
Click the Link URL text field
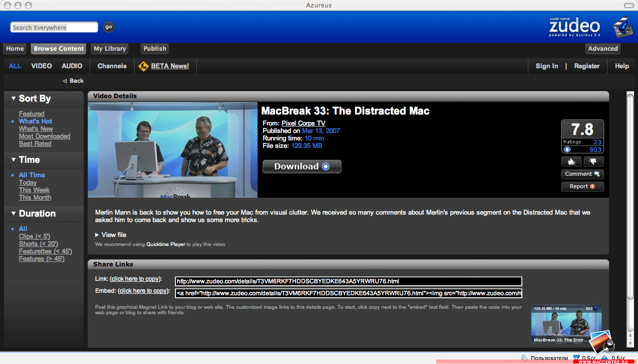click(348, 281)
